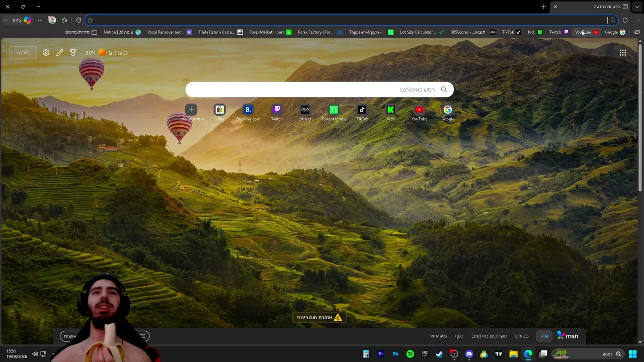This screenshot has width=644, height=362.
Task: Open the 365 scores quick link tile
Action: click(305, 113)
